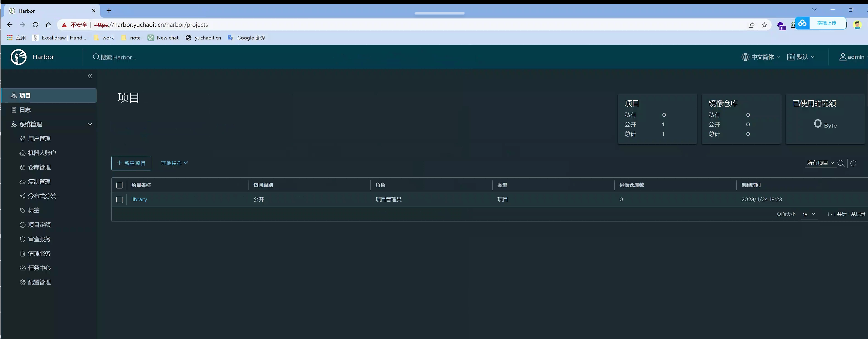
Task: Click the 新建项目 new project button
Action: (x=131, y=163)
